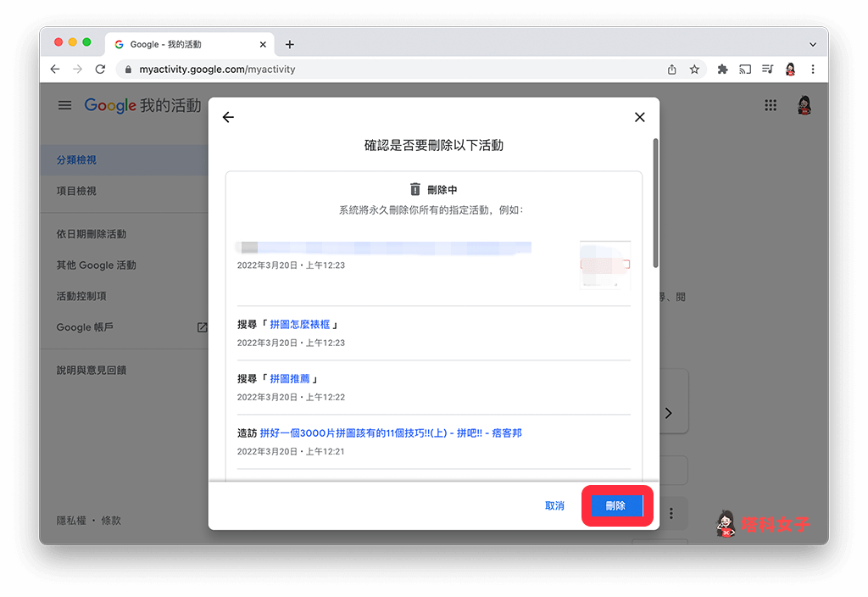Click the external link icon beside Google 帳戶

click(x=202, y=327)
